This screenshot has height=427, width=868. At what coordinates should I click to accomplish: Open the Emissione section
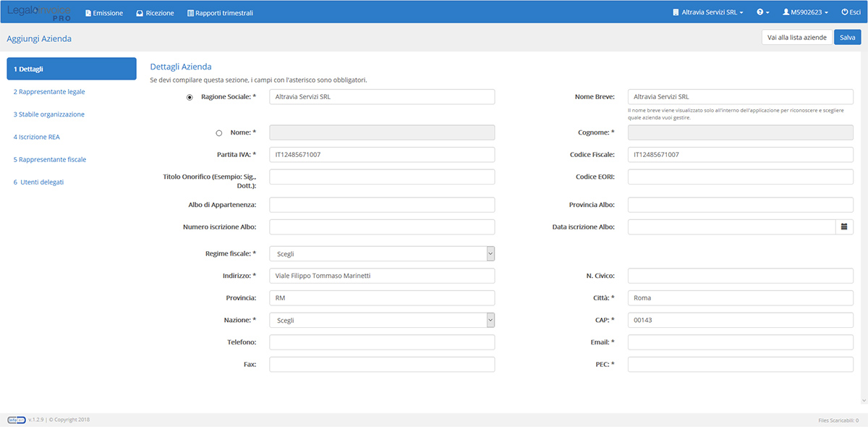(104, 13)
